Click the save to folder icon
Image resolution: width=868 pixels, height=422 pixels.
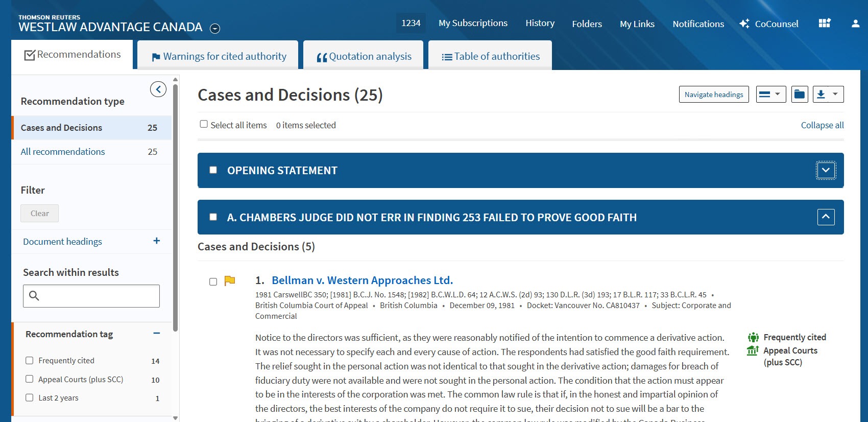800,95
